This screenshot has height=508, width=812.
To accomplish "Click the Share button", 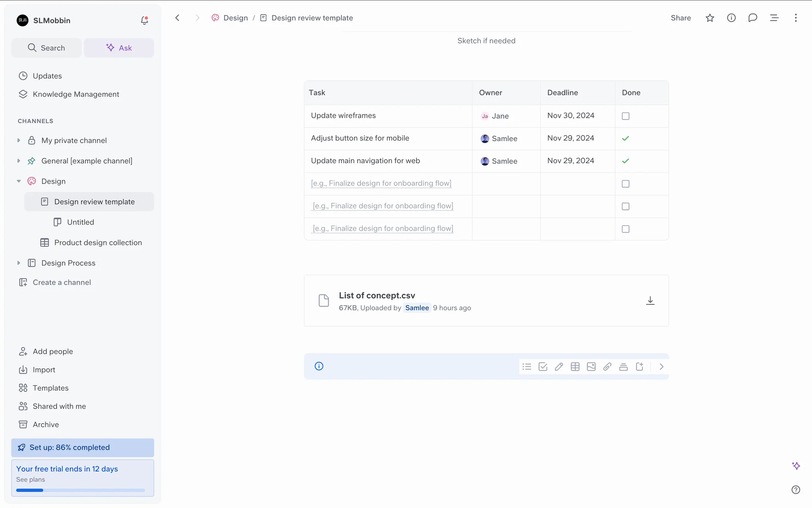I will 680,18.
